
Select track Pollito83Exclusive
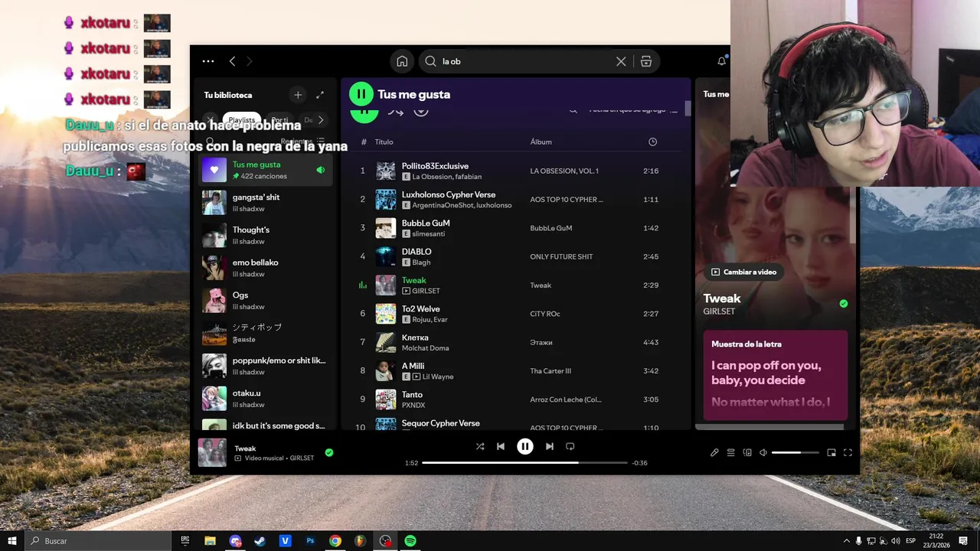(x=513, y=171)
